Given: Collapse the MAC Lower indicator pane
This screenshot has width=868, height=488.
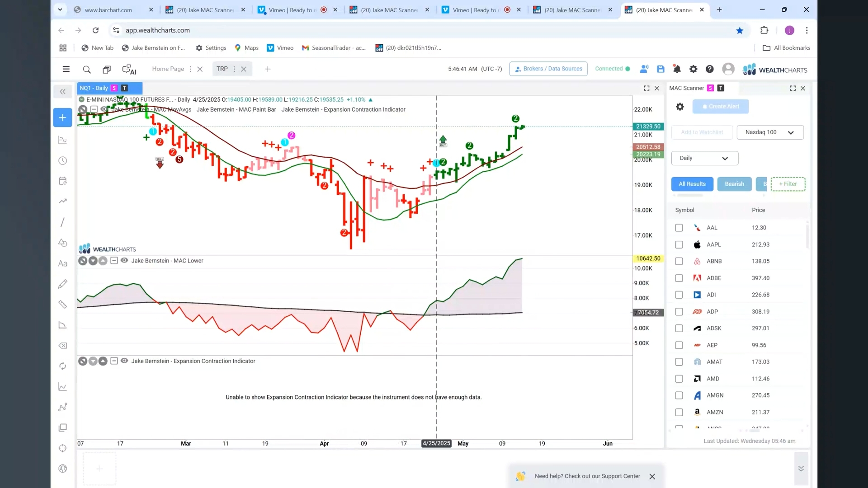Looking at the screenshot, I should pos(114,261).
